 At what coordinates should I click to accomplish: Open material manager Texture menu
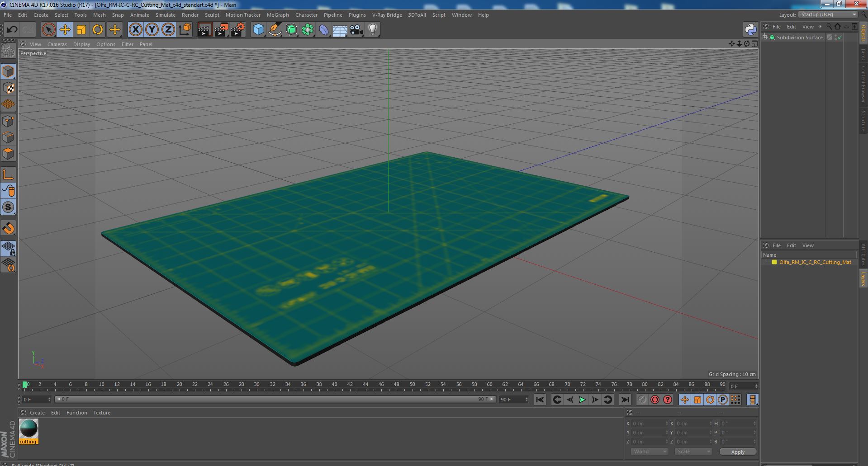tap(102, 413)
